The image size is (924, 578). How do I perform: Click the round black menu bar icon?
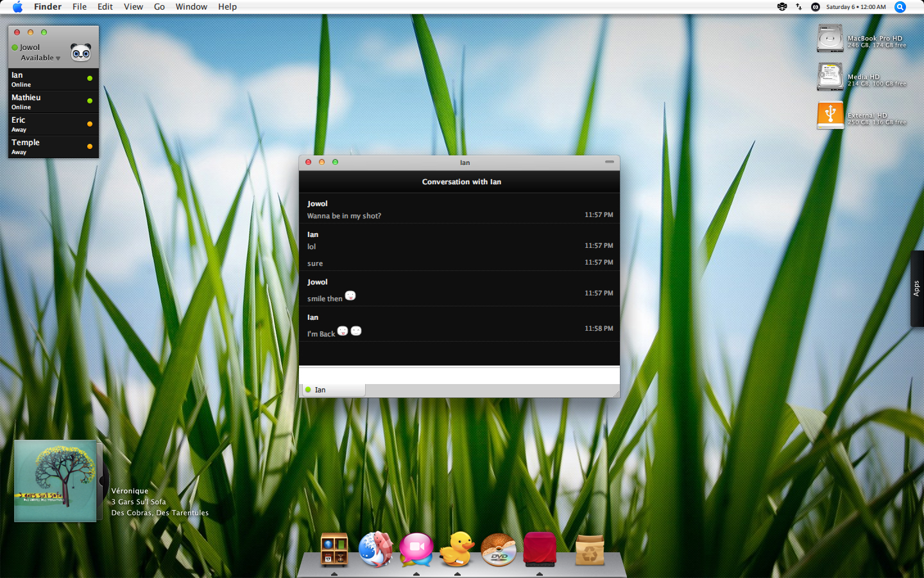tap(816, 7)
